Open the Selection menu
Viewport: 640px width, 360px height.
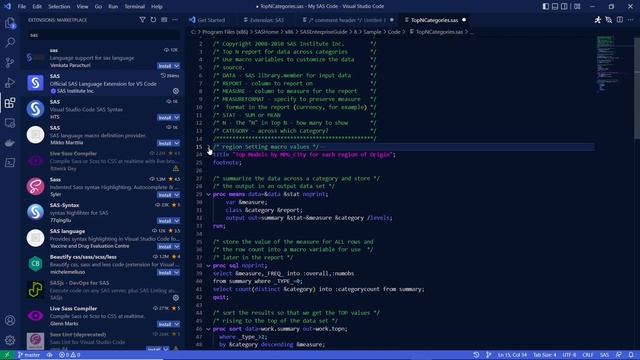59,7
